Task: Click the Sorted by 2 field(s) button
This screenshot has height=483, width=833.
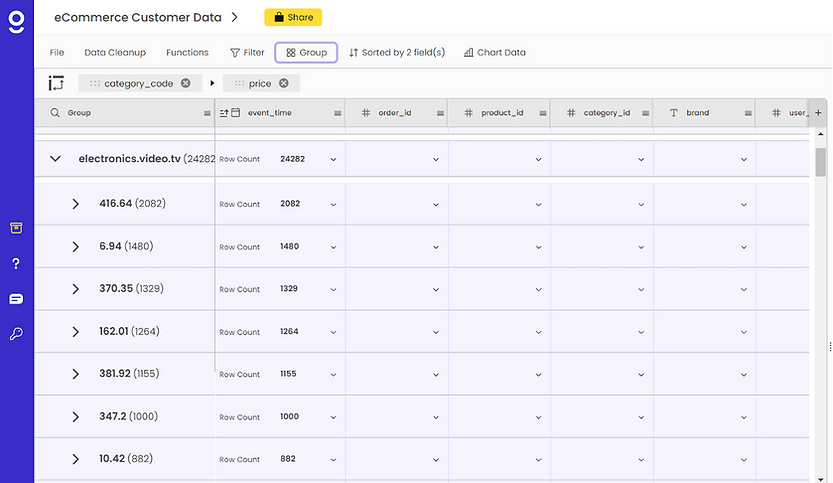Action: (x=397, y=52)
